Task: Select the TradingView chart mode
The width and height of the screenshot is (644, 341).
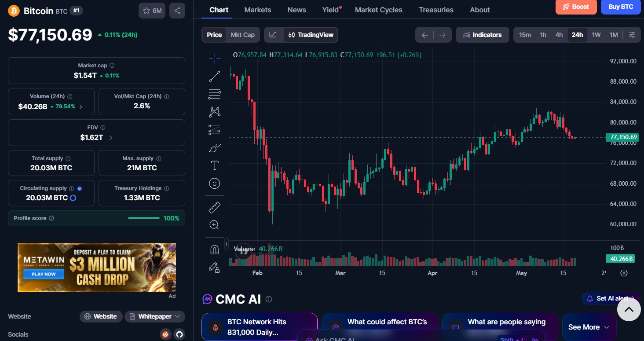Action: [311, 35]
